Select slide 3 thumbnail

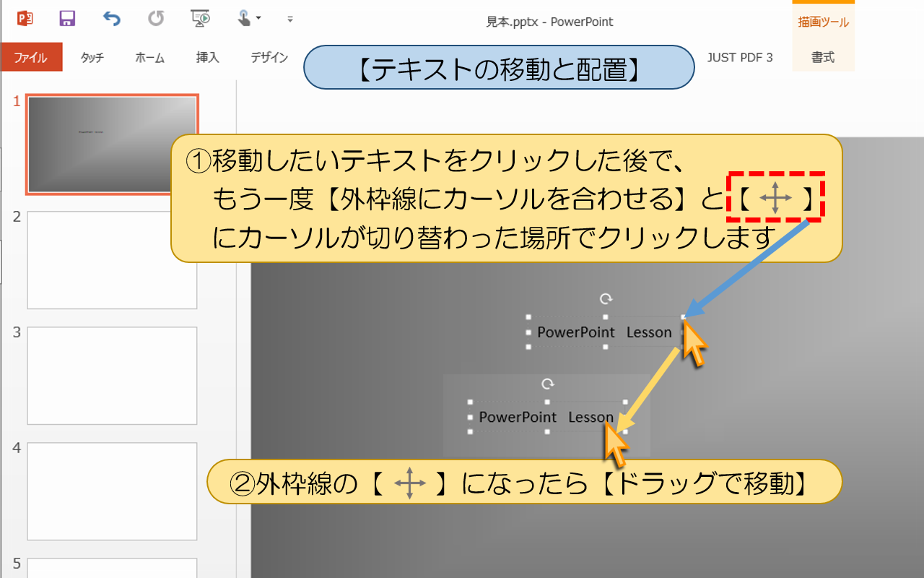[x=112, y=376]
